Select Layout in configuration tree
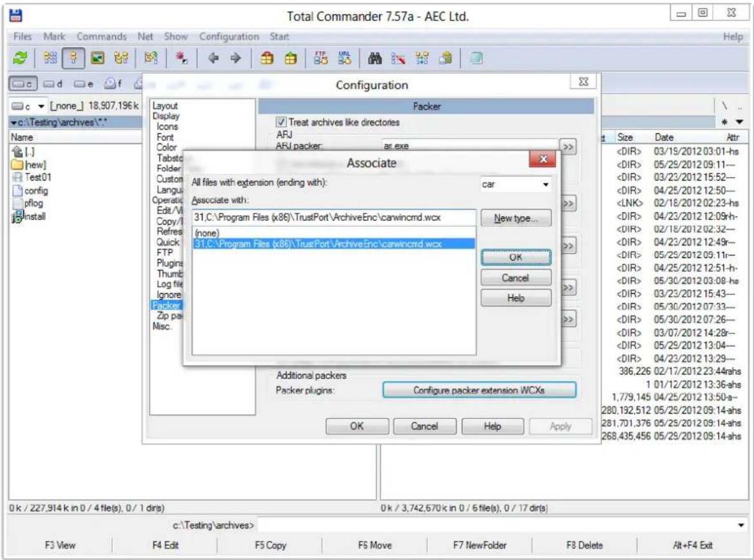The width and height of the screenshot is (754, 560). [165, 105]
